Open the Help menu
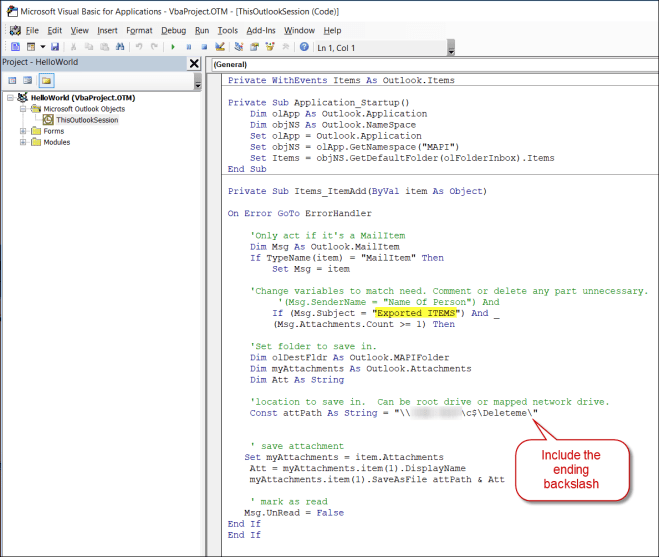659x557 pixels. coord(332,30)
